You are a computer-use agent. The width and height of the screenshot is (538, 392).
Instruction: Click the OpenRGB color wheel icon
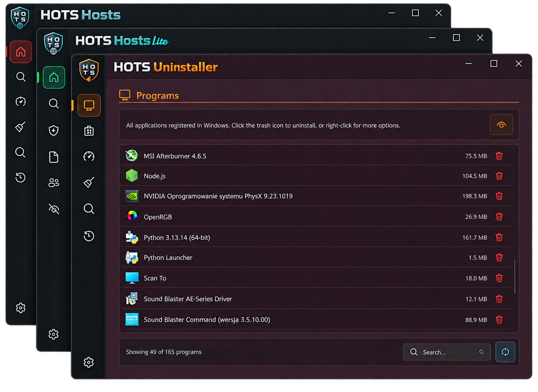click(132, 216)
